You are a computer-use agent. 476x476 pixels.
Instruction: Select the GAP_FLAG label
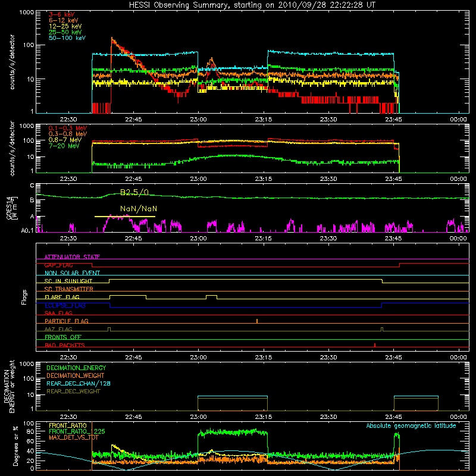coord(58,265)
